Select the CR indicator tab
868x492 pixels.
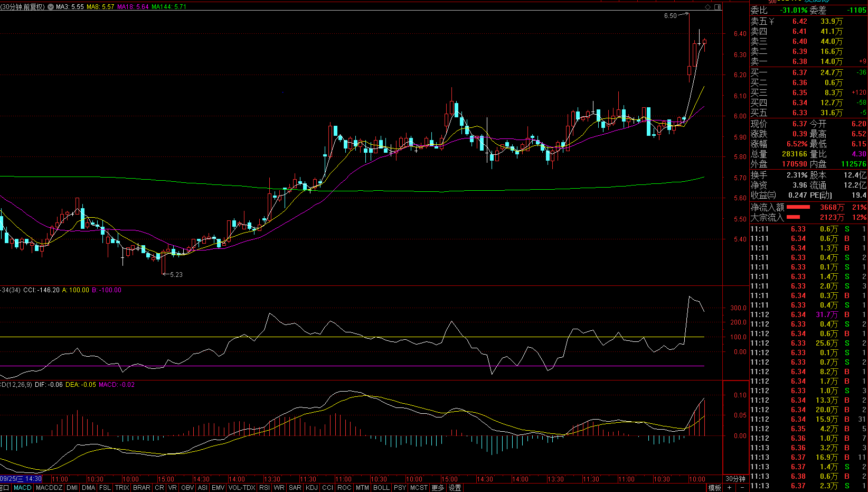[159, 488]
